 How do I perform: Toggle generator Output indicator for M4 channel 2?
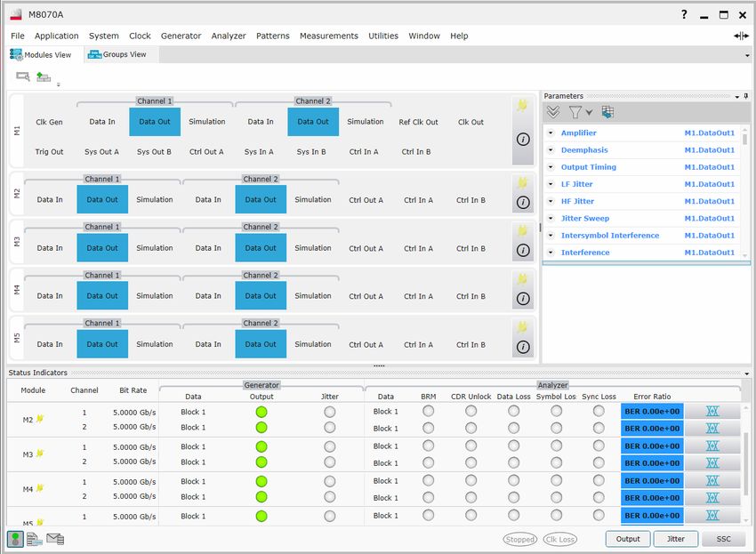[261, 497]
